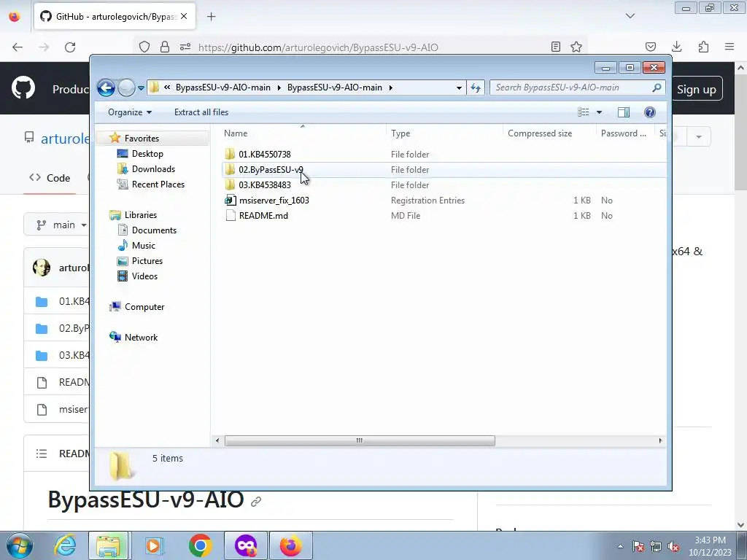
Task: Open Recent Places in navigation pane
Action: (158, 184)
